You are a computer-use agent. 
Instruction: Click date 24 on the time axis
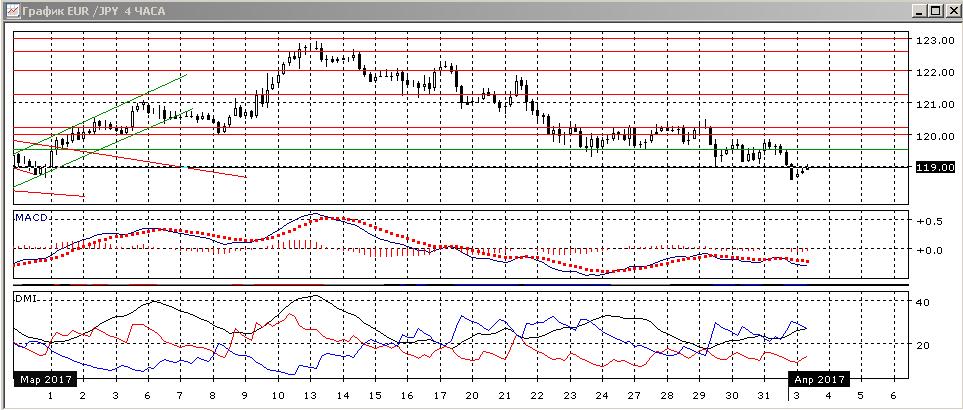pos(602,396)
